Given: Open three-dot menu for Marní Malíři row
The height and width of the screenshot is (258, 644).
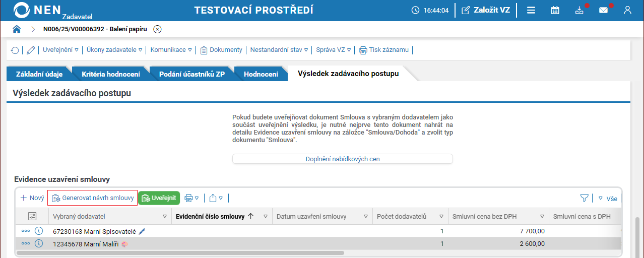Looking at the screenshot, I should pos(26,244).
